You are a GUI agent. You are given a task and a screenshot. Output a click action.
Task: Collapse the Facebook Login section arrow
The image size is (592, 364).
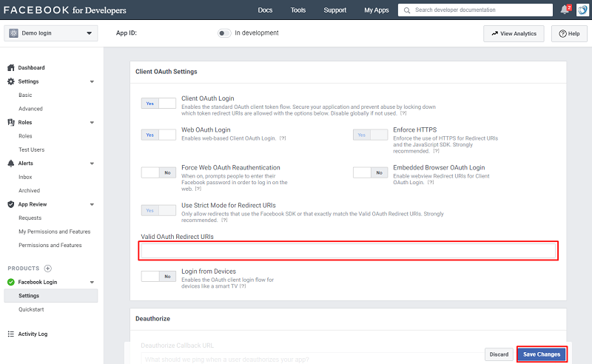pyautogui.click(x=92, y=282)
